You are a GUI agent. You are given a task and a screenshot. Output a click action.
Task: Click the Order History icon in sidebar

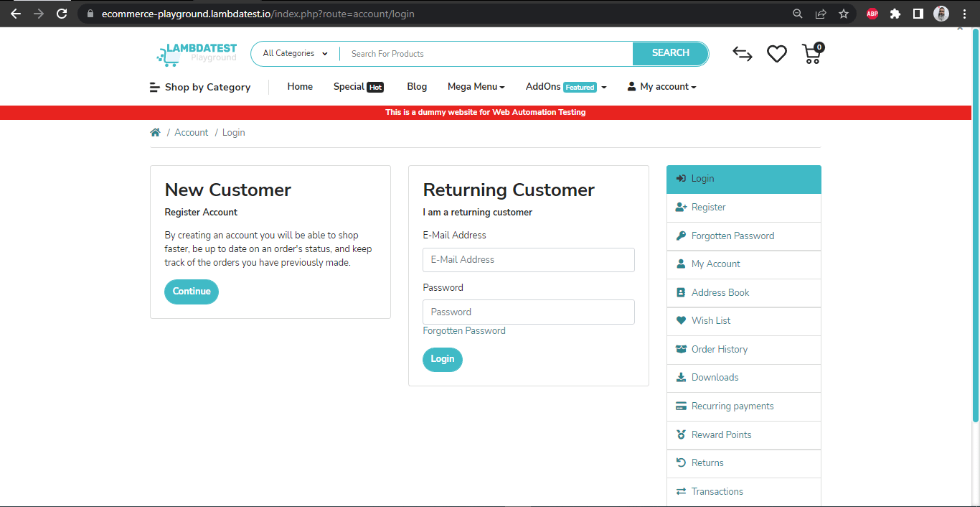(681, 349)
